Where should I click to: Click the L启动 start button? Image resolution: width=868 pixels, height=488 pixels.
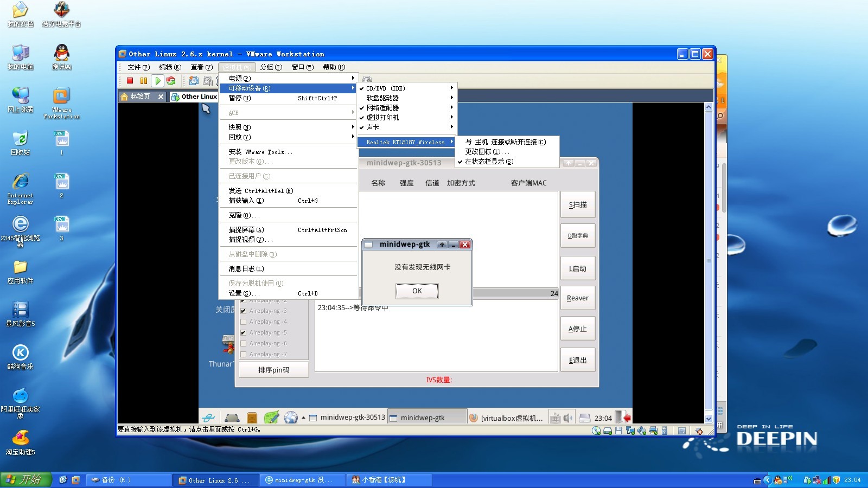pos(578,268)
